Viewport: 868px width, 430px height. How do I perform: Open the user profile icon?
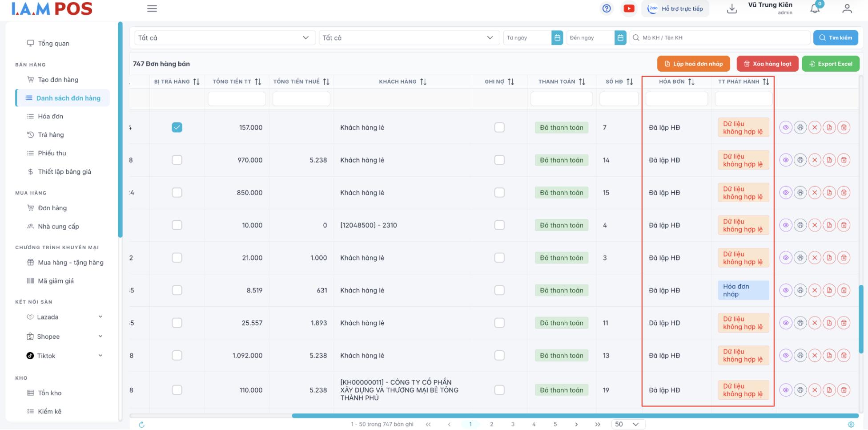847,9
